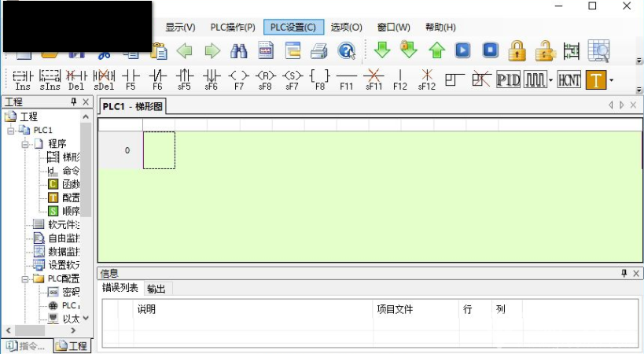
Task: Pin the 信息 panel
Action: tap(624, 273)
